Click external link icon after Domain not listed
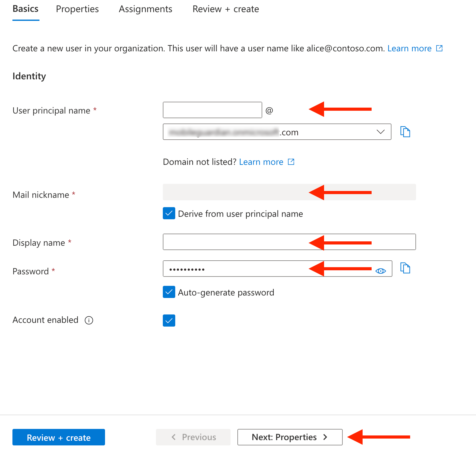Viewport: 476px width, 451px height. click(291, 162)
